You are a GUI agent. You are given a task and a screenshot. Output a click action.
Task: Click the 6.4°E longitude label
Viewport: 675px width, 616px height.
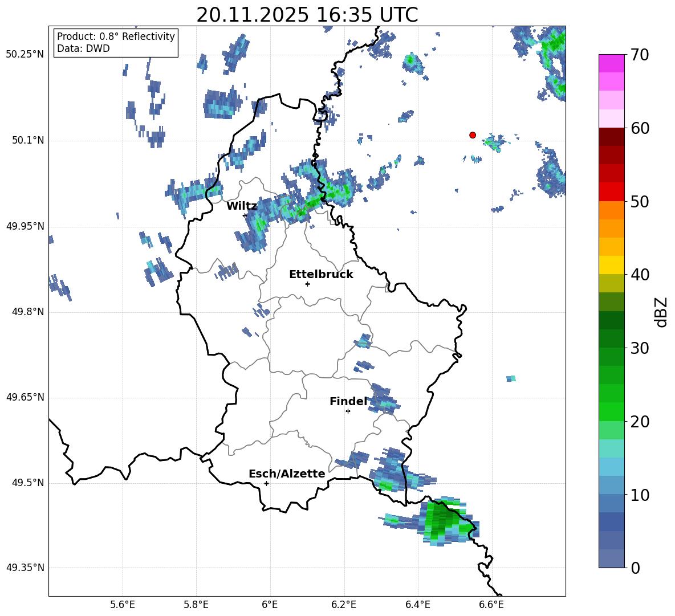coord(417,605)
